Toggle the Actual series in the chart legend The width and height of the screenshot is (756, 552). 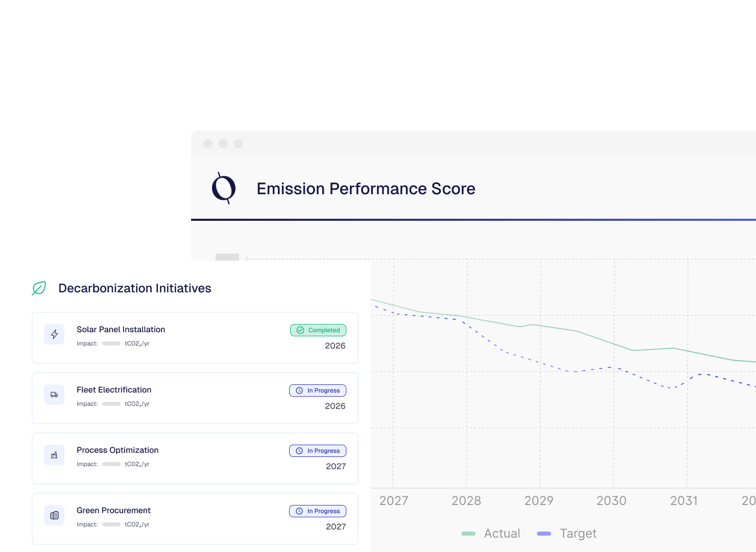[490, 533]
